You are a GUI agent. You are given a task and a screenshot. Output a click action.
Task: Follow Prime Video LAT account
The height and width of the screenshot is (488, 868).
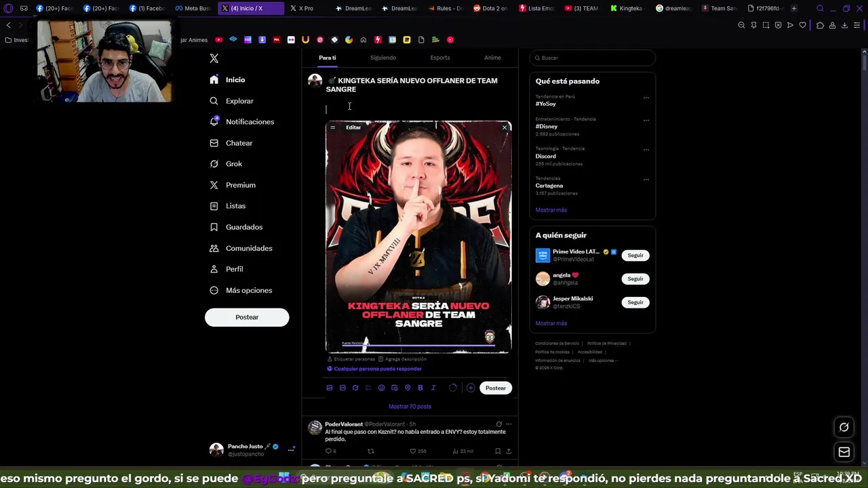pos(635,256)
